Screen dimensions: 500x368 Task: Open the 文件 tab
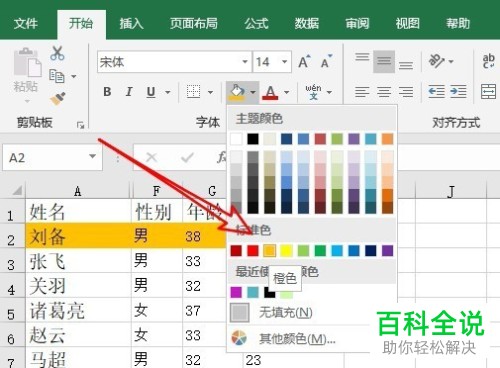point(26,24)
